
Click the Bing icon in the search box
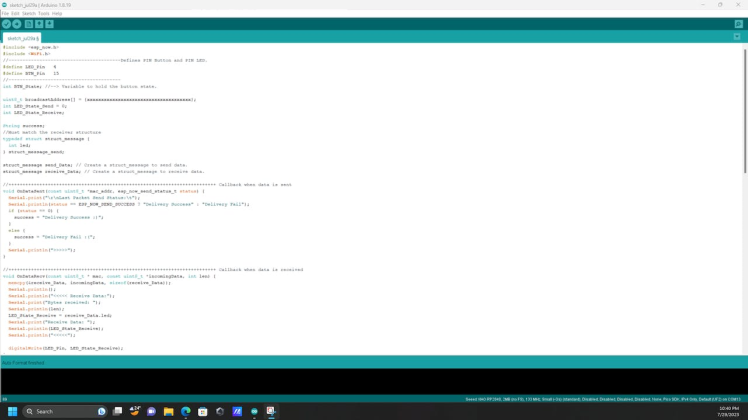(x=102, y=411)
